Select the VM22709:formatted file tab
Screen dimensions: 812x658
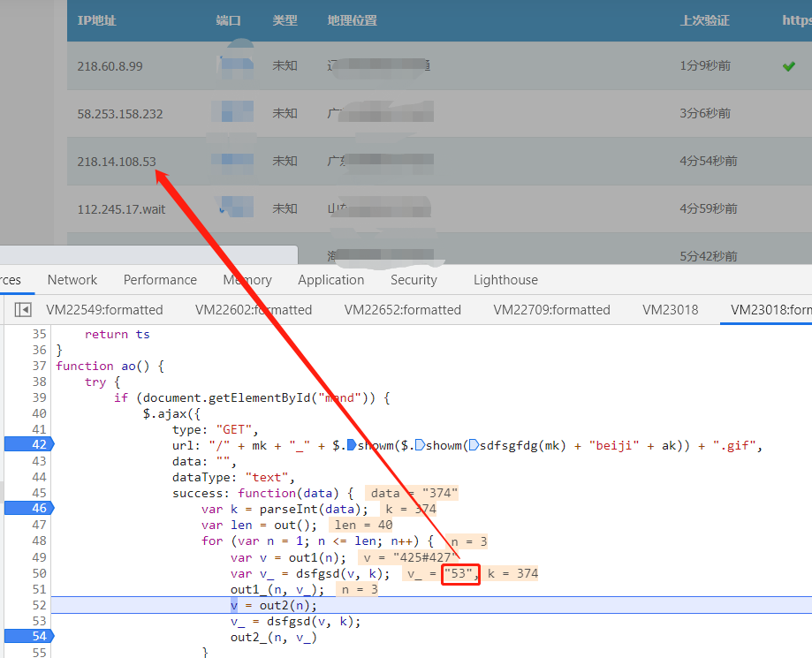coord(552,310)
